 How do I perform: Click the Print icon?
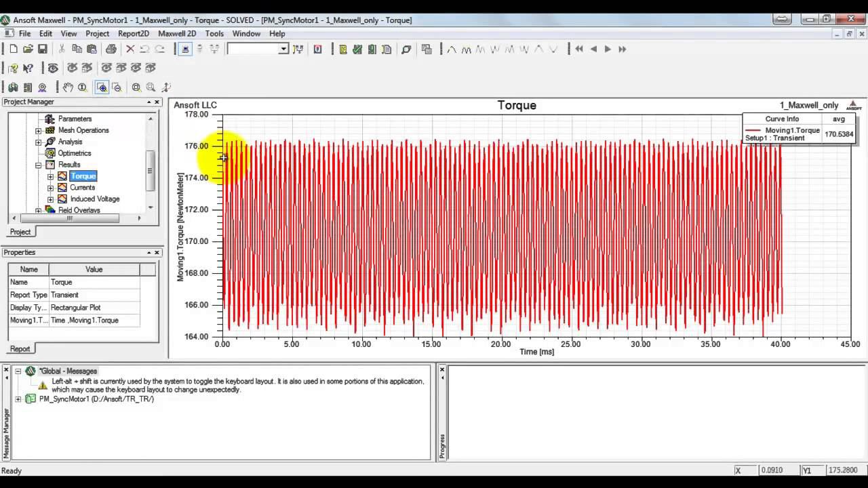point(111,49)
